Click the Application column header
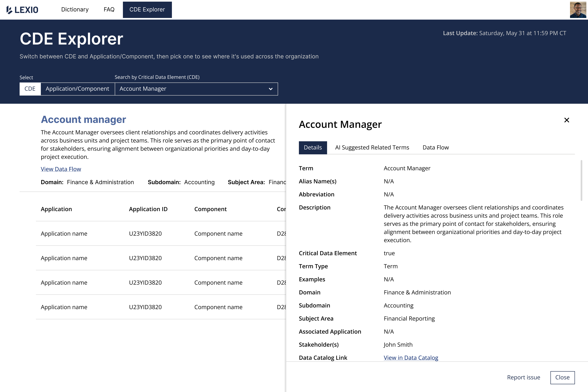This screenshot has width=588, height=392. pos(56,209)
